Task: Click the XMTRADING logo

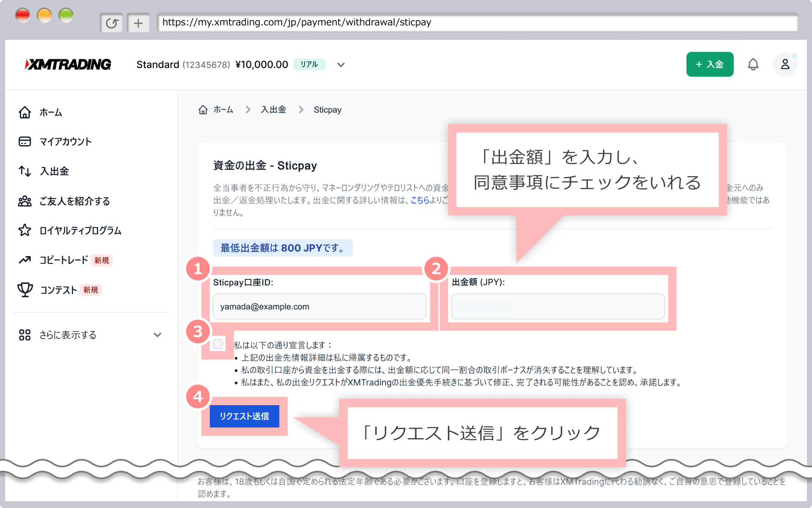Action: [68, 64]
